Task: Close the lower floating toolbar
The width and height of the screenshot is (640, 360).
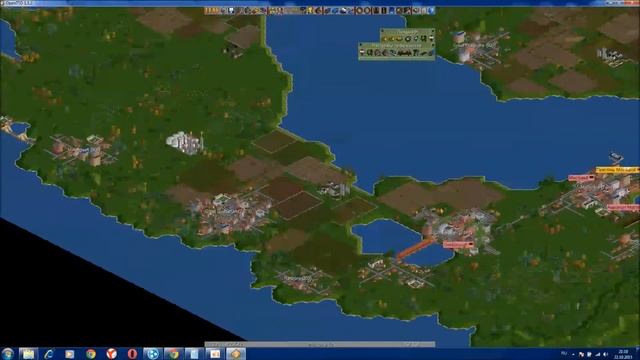Action: point(360,44)
